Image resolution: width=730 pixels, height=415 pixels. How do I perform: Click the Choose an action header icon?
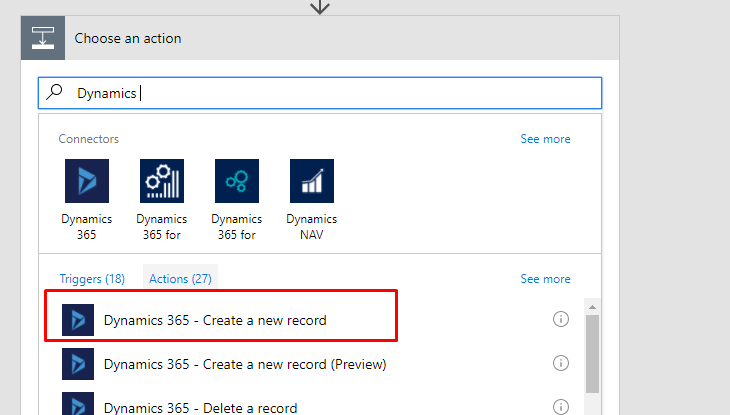pos(43,38)
